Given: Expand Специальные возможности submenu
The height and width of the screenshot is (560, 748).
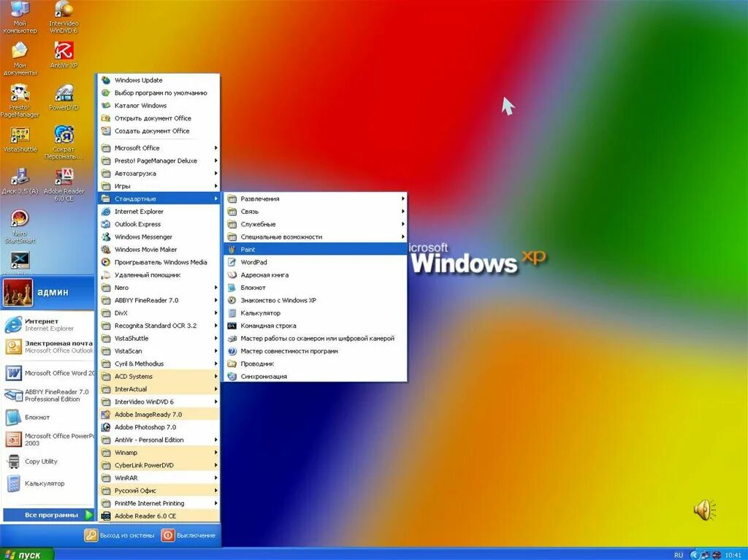Looking at the screenshot, I should pyautogui.click(x=316, y=237).
